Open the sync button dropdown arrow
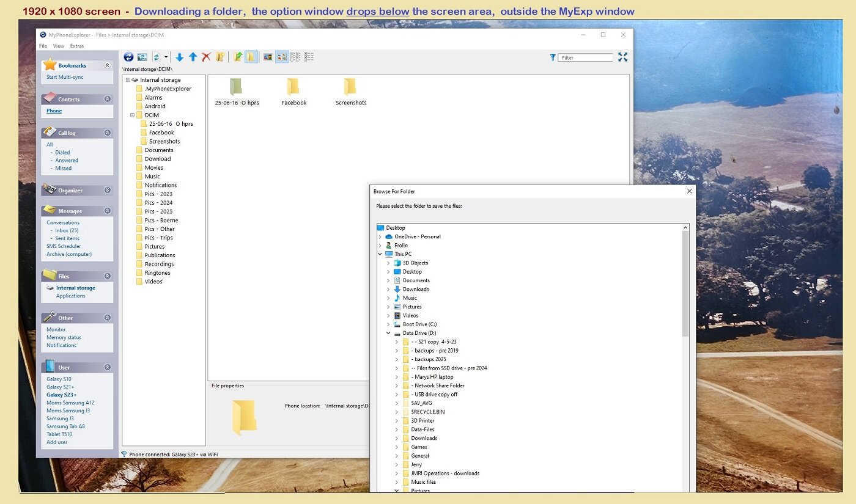856x504 pixels. (x=166, y=57)
